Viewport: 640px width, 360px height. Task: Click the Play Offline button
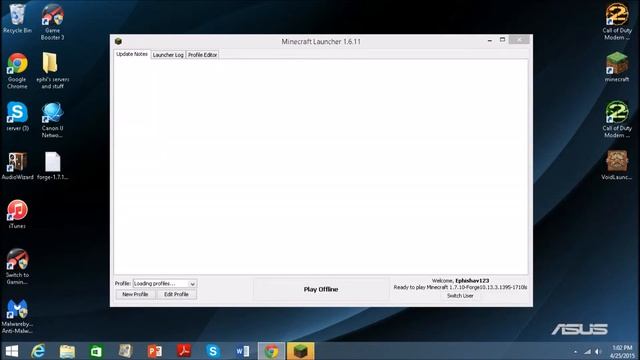click(x=321, y=289)
